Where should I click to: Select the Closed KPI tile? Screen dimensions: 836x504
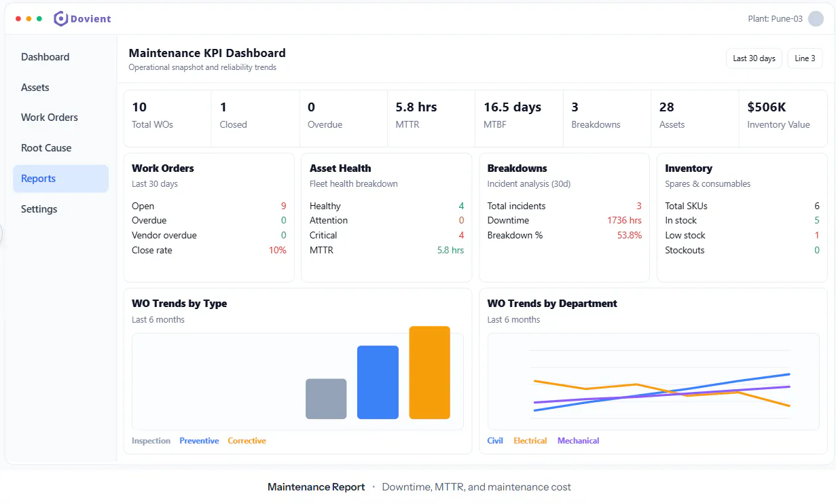point(255,118)
